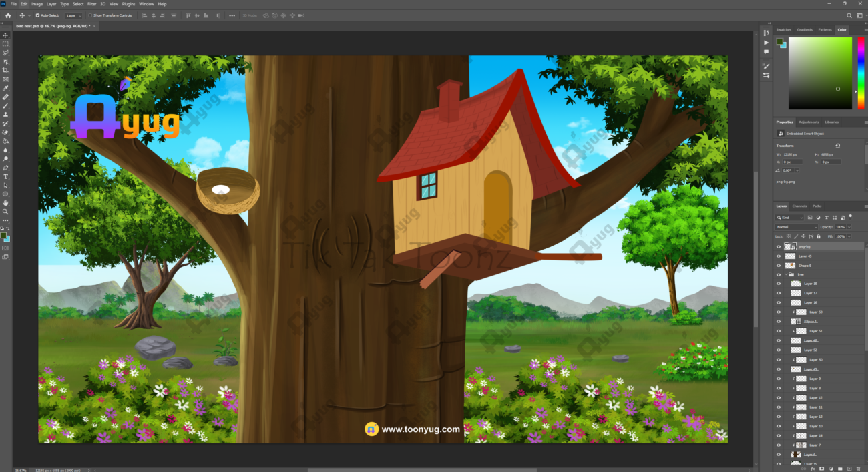This screenshot has height=472, width=868.
Task: Select the Eyedropper tool
Action: tap(6, 88)
